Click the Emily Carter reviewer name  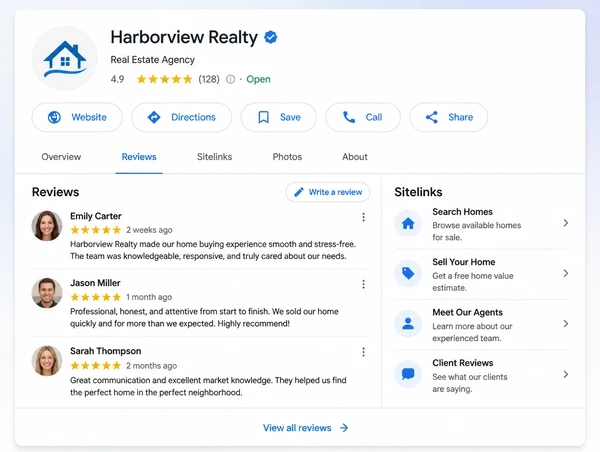(x=96, y=216)
